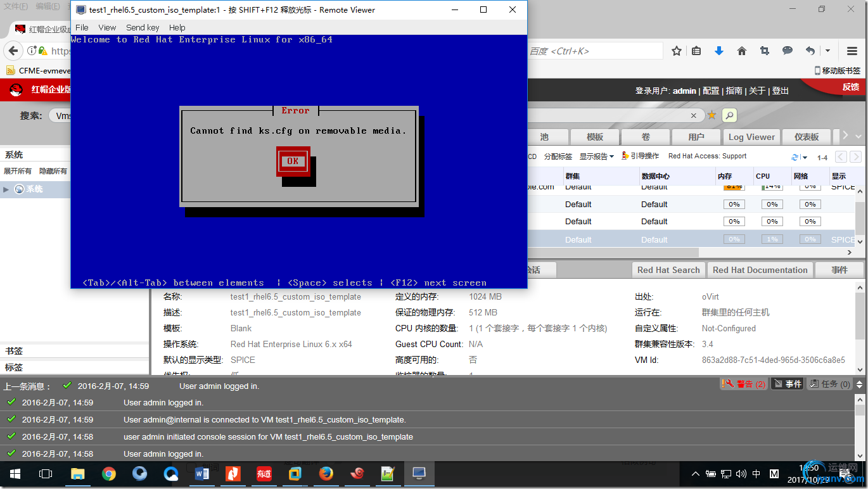This screenshot has height=489, width=868.
Task: Switch to the 用户 tab
Action: click(696, 137)
